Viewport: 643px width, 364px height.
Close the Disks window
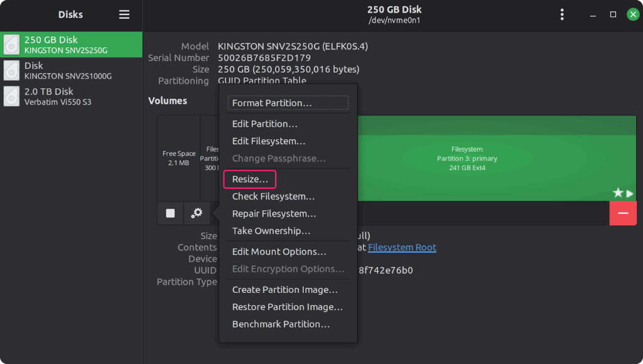coord(633,15)
